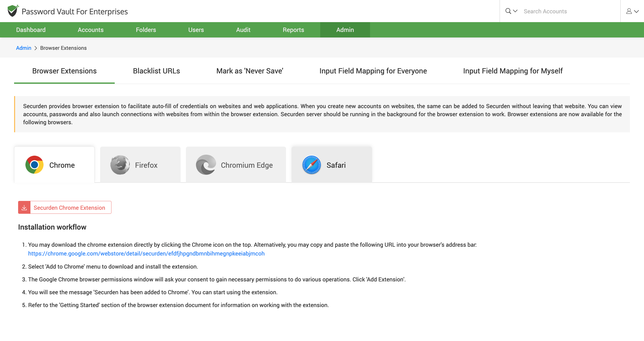Open the Blacklist URLs tab
Viewport: 644px width, 341px height.
click(x=156, y=71)
